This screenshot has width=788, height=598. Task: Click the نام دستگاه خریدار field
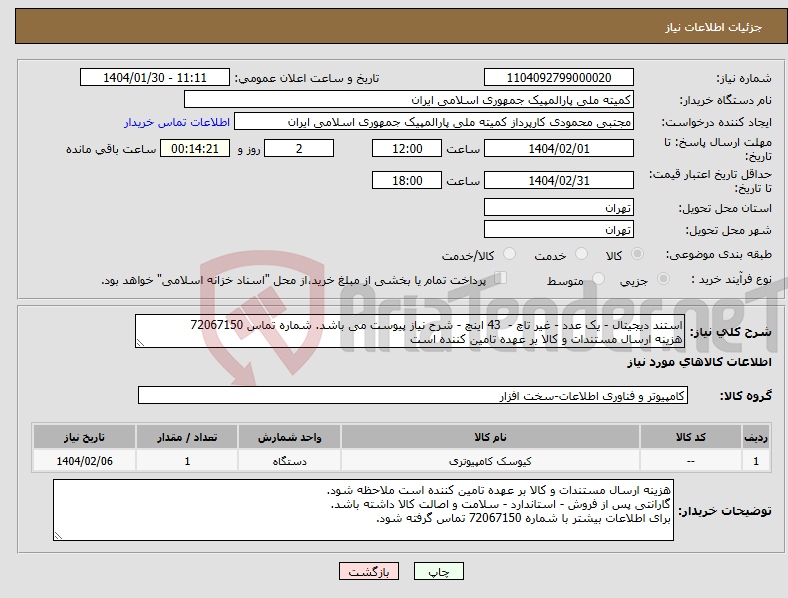click(409, 100)
